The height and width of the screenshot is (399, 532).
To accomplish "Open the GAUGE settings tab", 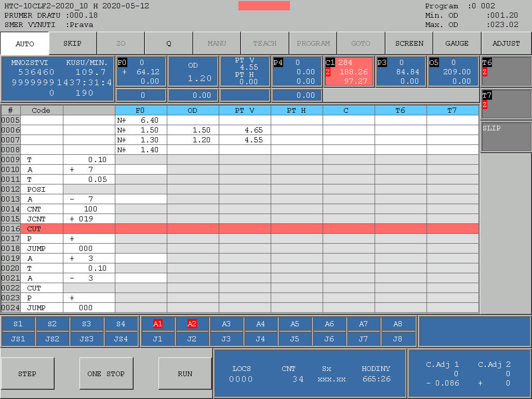I will [457, 44].
